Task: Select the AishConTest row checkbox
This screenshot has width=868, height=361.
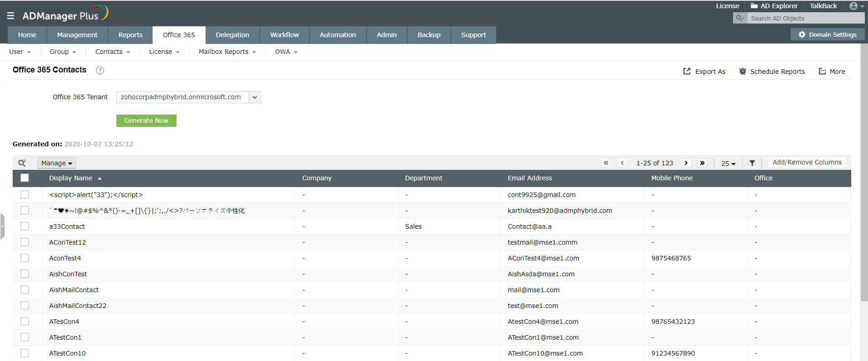Action: pos(24,274)
